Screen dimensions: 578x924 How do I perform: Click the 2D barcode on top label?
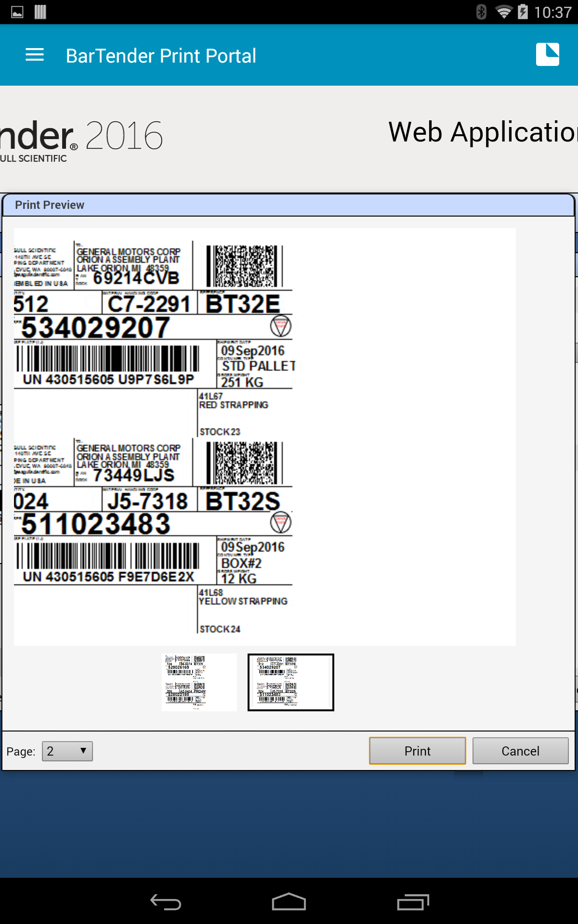pos(245,266)
